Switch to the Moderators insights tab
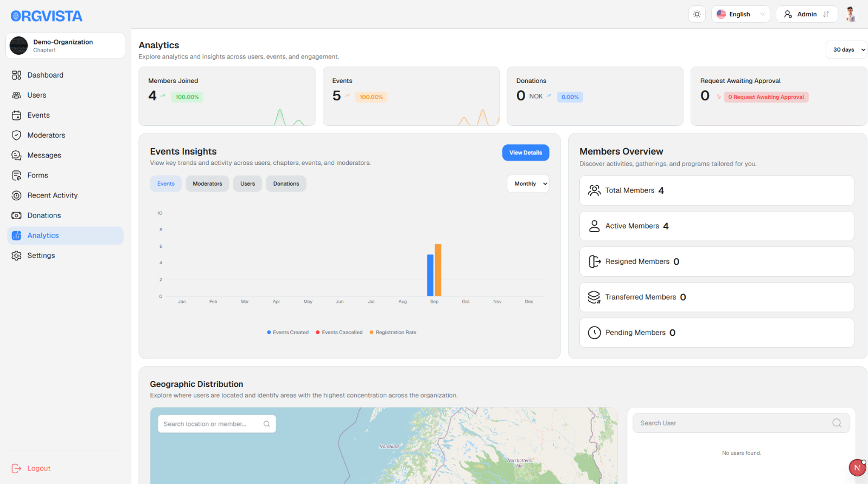Screen dimensions: 868x484 [x=207, y=183]
